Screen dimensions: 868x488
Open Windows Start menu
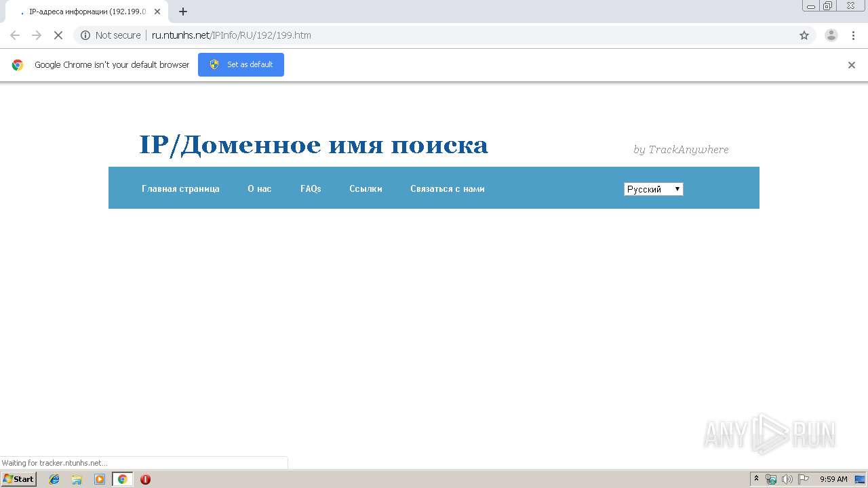click(x=19, y=479)
